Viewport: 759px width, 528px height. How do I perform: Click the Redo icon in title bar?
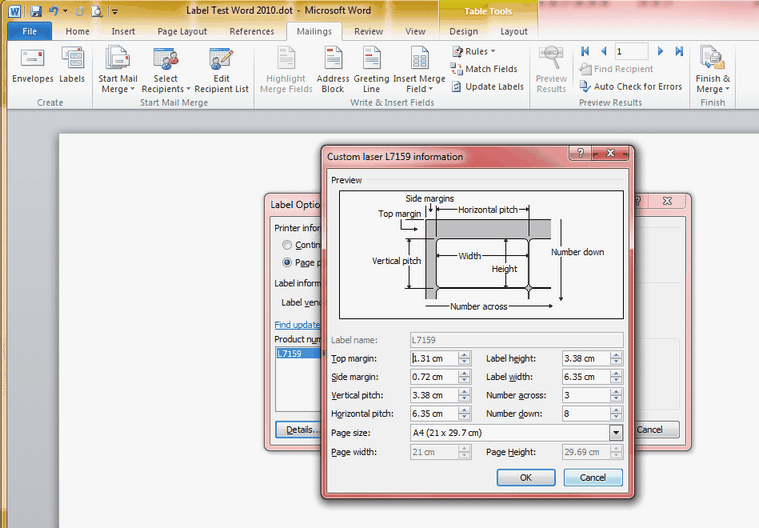(80, 11)
